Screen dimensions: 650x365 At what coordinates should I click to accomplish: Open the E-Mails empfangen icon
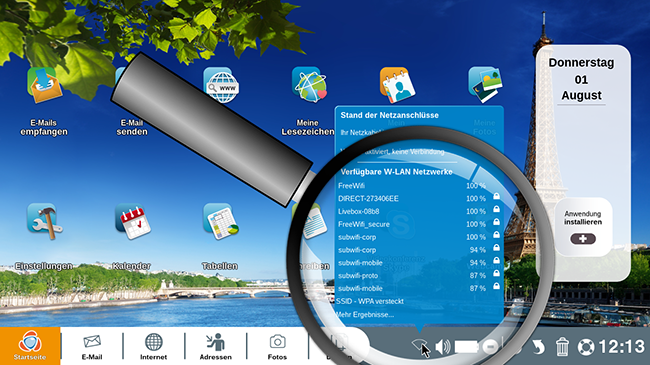click(44, 85)
